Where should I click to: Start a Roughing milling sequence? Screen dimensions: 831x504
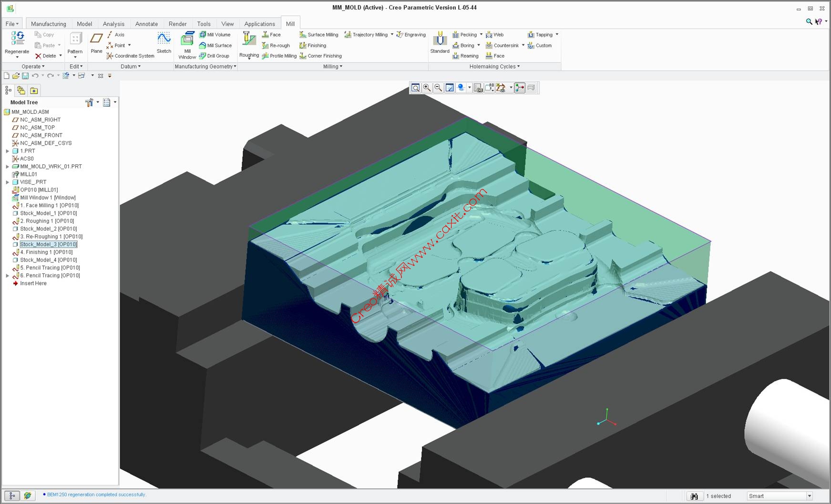[x=249, y=44]
